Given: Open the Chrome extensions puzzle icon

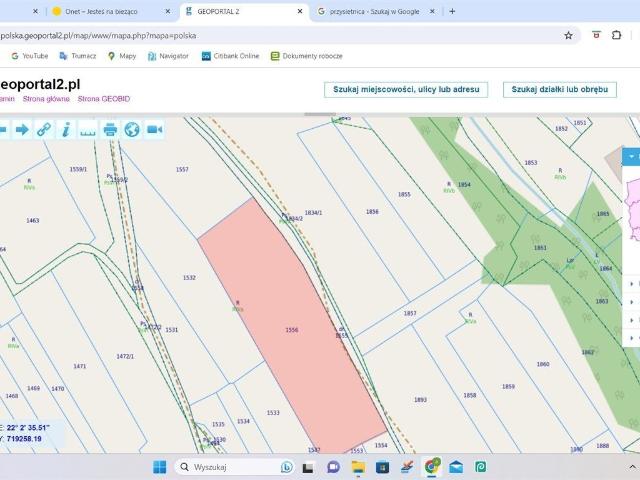Looking at the screenshot, I should click(x=616, y=35).
